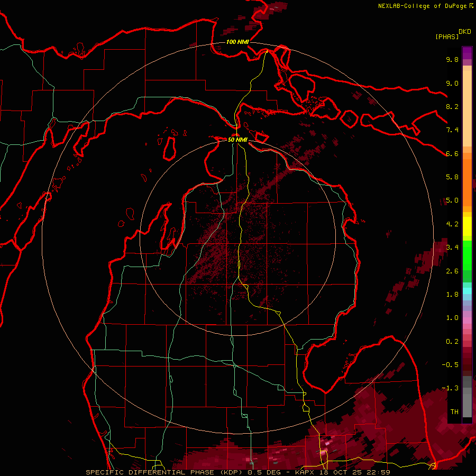This screenshot has height=476, width=476.
Task: Click the 4.2 value on the color scale
Action: [452, 224]
